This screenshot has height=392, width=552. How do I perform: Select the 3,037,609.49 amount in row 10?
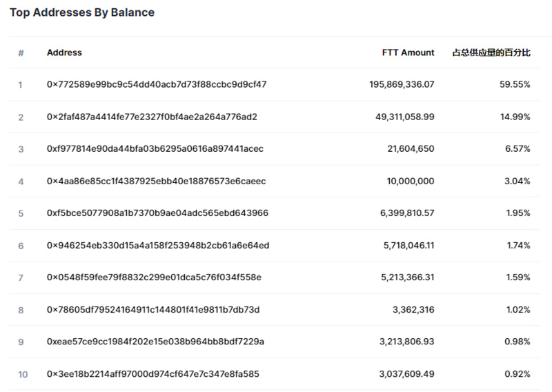[406, 374]
